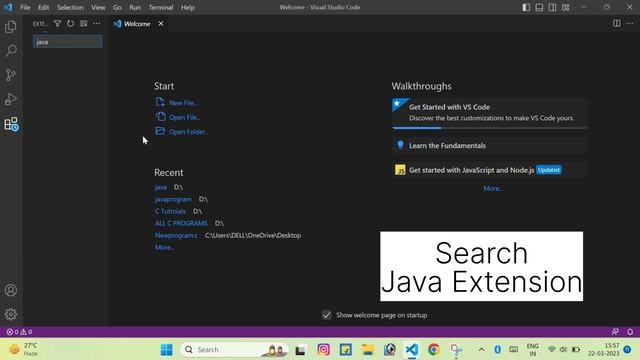The height and width of the screenshot is (360, 640).
Task: Open the View menu
Action: point(98,7)
